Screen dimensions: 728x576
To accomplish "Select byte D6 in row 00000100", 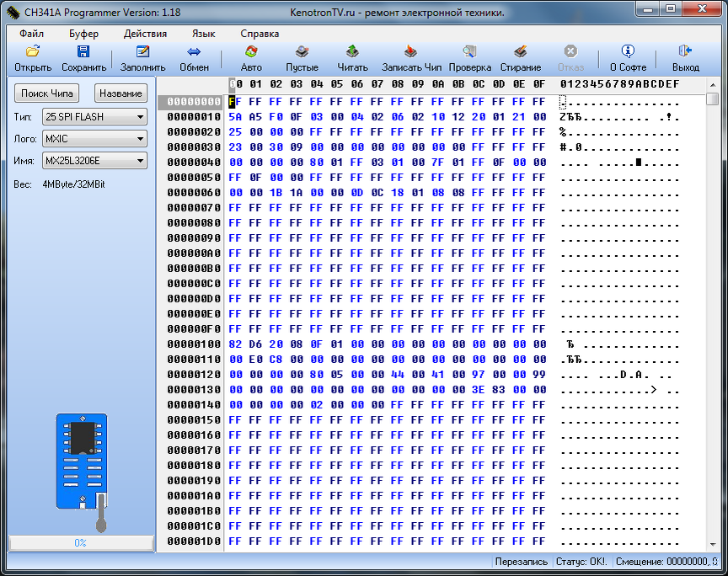I will 255,344.
